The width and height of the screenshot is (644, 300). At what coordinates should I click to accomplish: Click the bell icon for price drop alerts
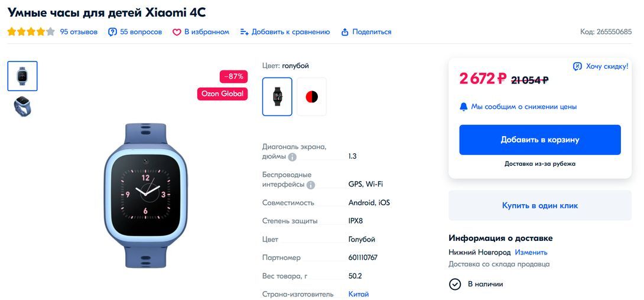coord(464,107)
